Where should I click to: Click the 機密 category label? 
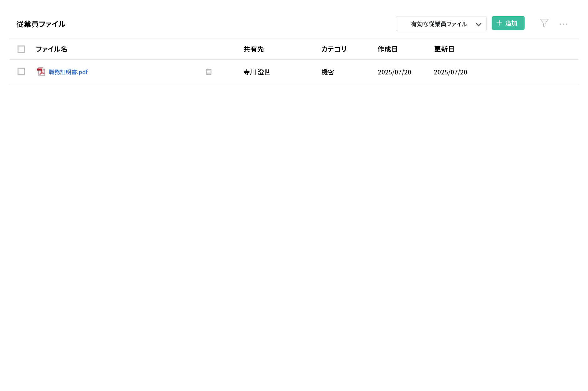click(x=328, y=72)
